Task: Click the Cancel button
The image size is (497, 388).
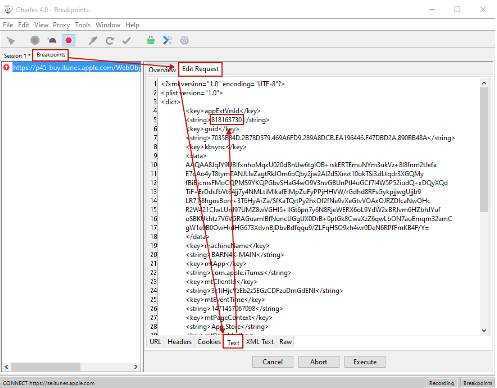Action: 273,362
